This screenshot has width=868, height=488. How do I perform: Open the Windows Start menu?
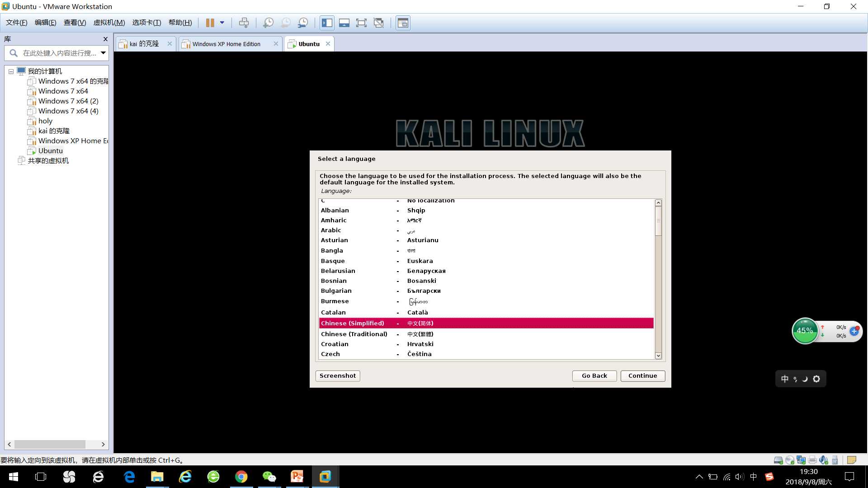tap(13, 477)
